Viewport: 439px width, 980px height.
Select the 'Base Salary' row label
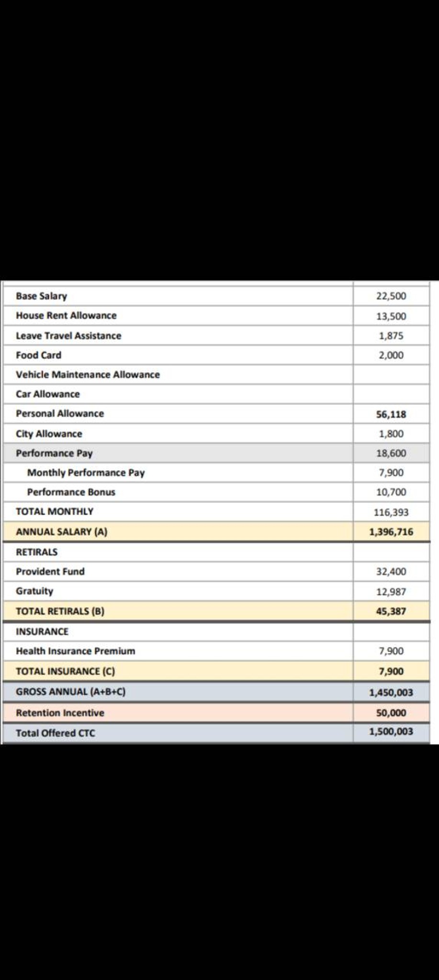(41, 296)
